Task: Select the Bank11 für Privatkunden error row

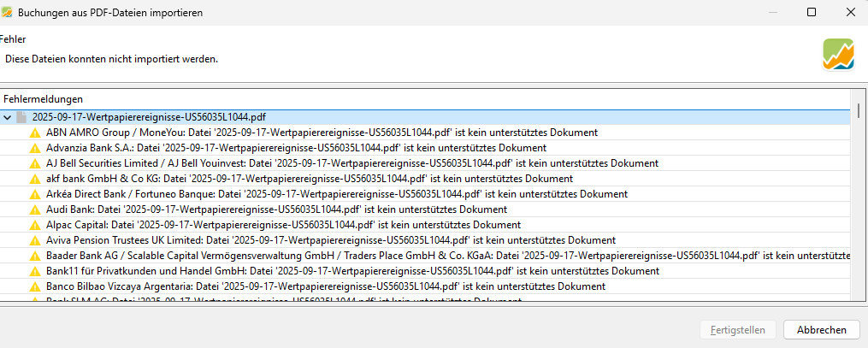Action: [327, 271]
